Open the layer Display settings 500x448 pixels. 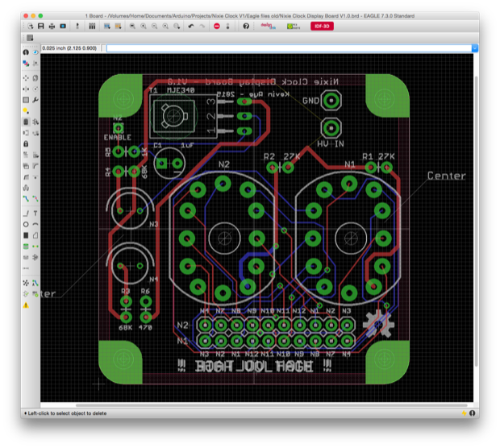coord(26,64)
